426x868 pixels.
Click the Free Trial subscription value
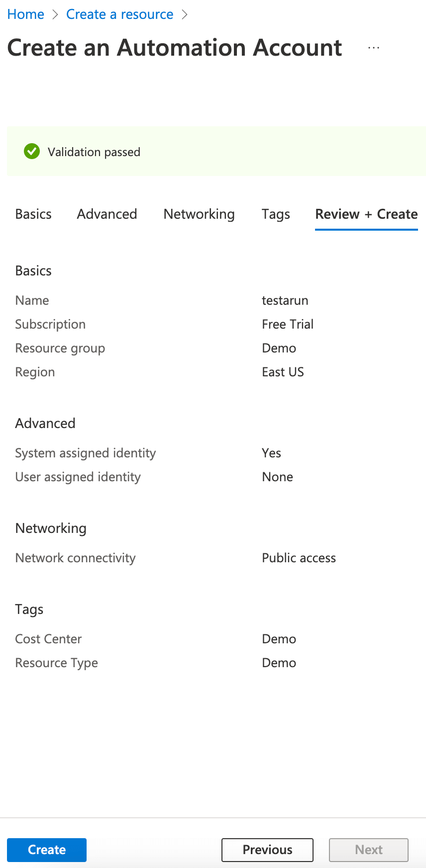pyautogui.click(x=288, y=325)
